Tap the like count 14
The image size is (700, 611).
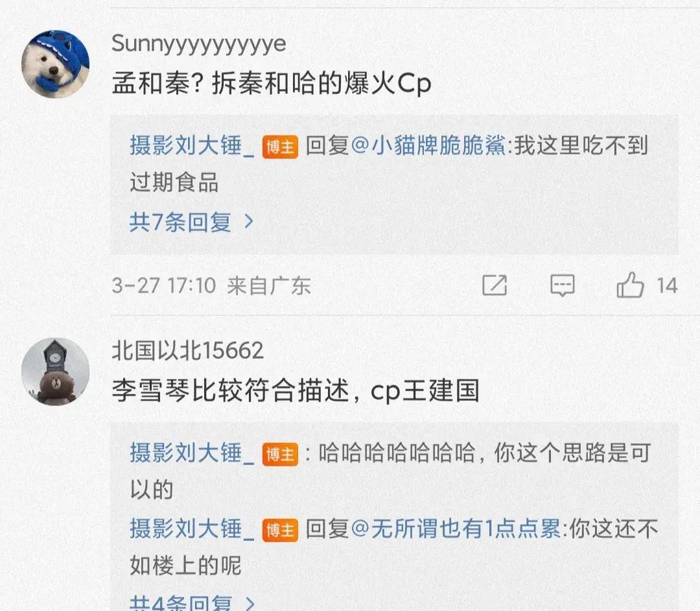pyautogui.click(x=667, y=286)
